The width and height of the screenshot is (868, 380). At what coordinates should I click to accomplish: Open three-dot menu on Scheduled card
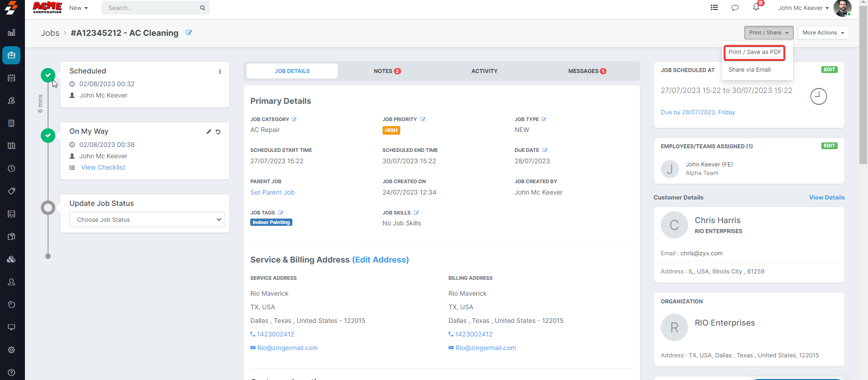(220, 72)
